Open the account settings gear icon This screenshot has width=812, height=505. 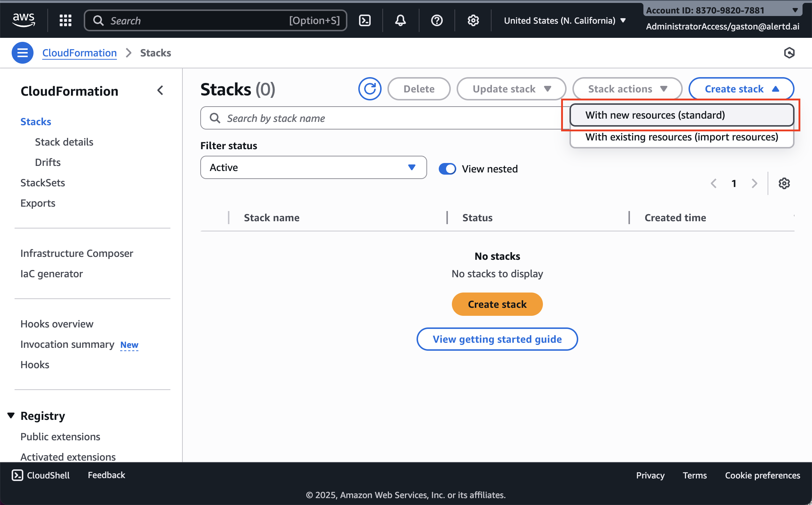tap(473, 20)
